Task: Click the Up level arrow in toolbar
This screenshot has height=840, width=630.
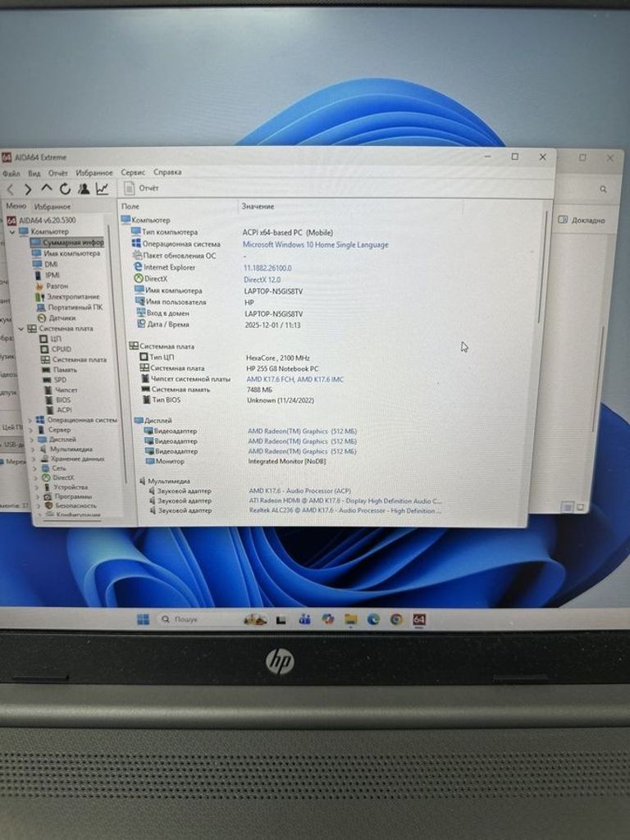Action: [46, 189]
